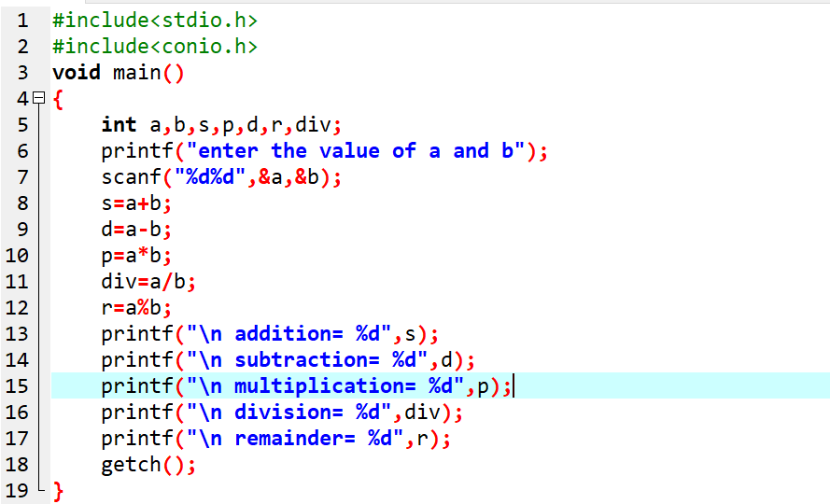
Task: Click line number 3 in the gutter
Action: coord(22,73)
